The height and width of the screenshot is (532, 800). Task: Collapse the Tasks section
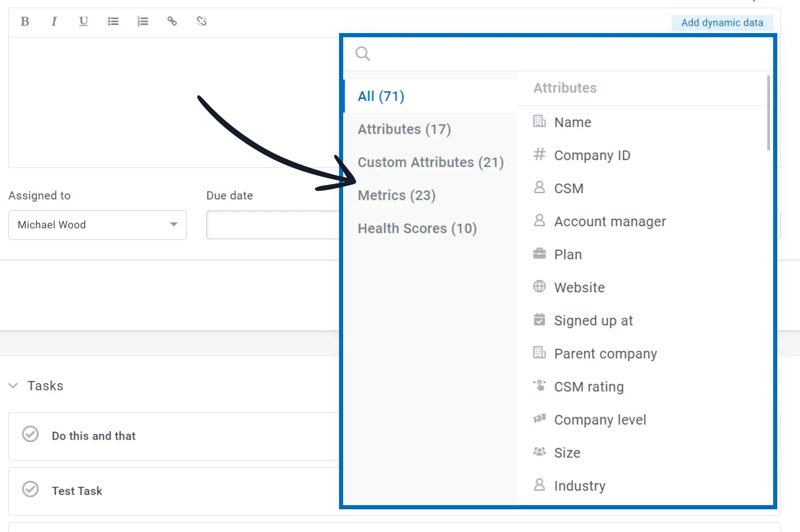coord(13,386)
